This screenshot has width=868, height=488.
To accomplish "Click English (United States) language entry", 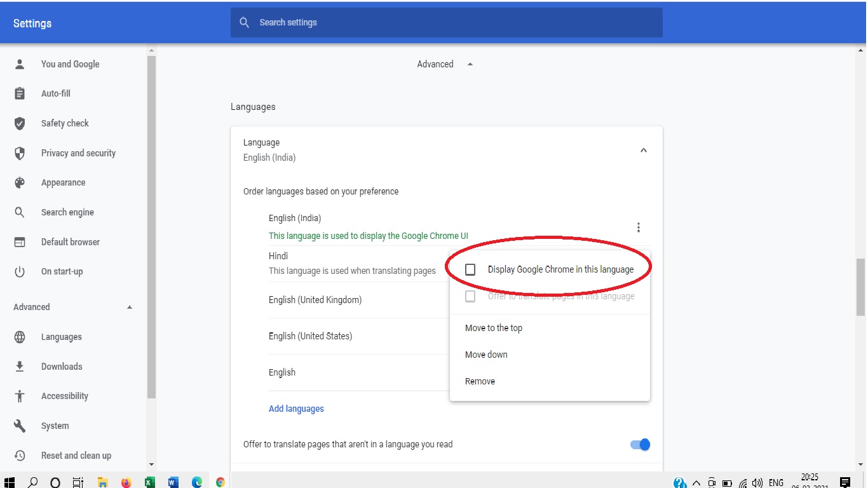I will [x=310, y=336].
